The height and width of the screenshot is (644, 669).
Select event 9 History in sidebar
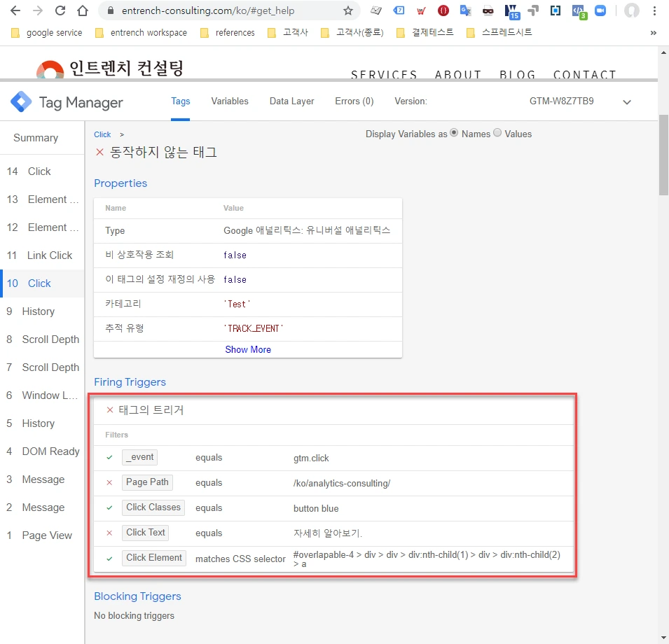(42, 311)
